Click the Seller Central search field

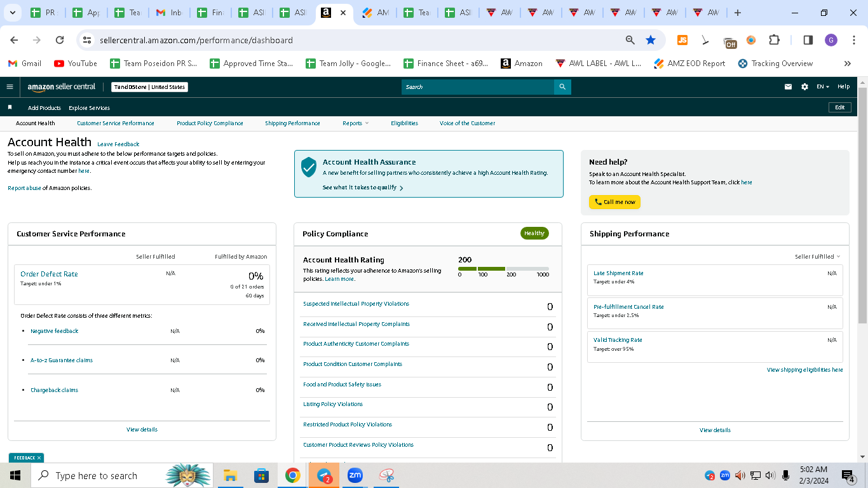tap(478, 87)
